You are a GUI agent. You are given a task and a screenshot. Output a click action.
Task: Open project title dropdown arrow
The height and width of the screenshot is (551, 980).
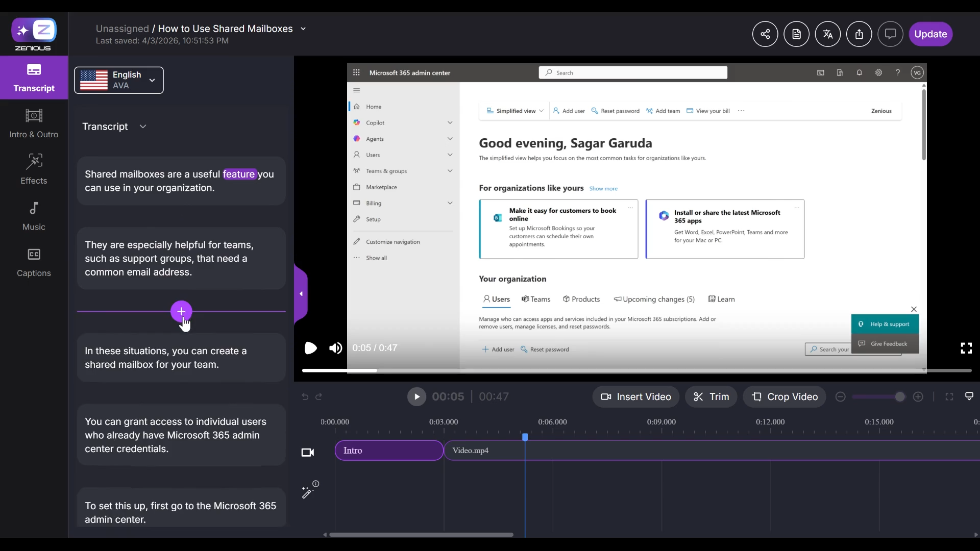(x=303, y=29)
